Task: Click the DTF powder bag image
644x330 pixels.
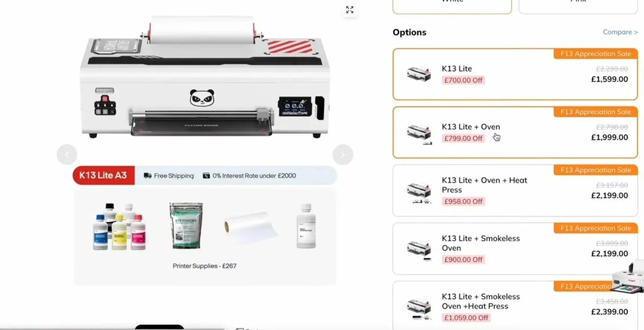Action: pyautogui.click(x=186, y=225)
